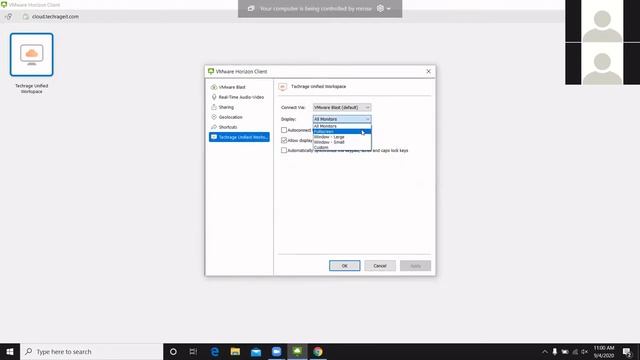The height and width of the screenshot is (360, 640).
Task: Open the Mail app from taskbar
Action: pos(256,351)
